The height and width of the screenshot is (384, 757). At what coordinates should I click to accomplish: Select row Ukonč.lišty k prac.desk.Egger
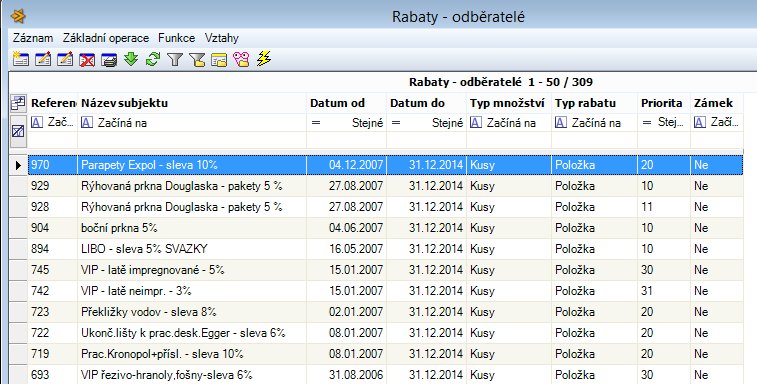pyautogui.click(x=385, y=333)
